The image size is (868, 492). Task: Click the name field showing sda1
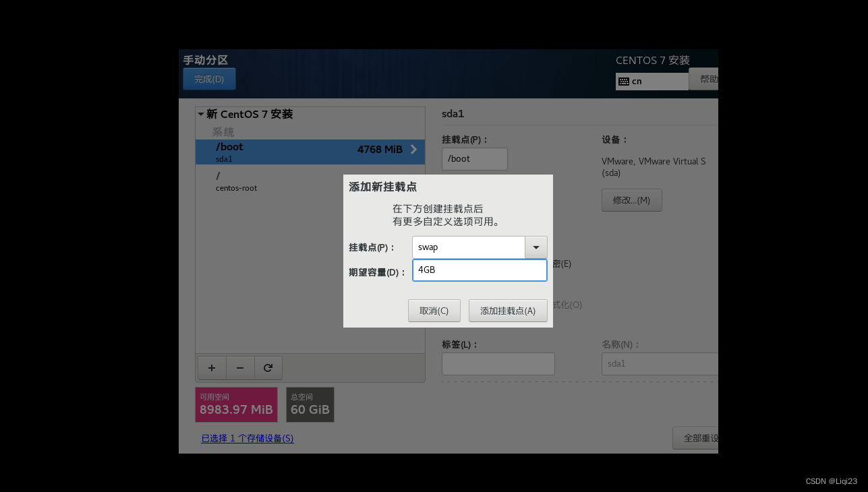660,364
